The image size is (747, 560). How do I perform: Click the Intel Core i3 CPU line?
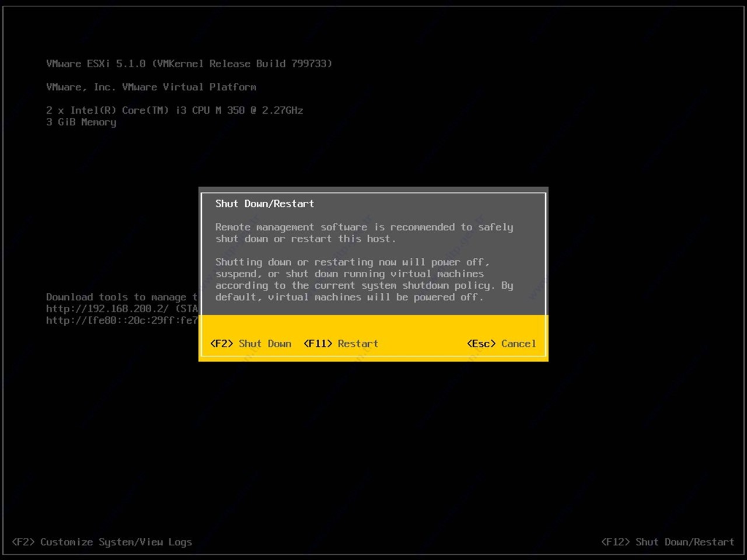tap(174, 110)
